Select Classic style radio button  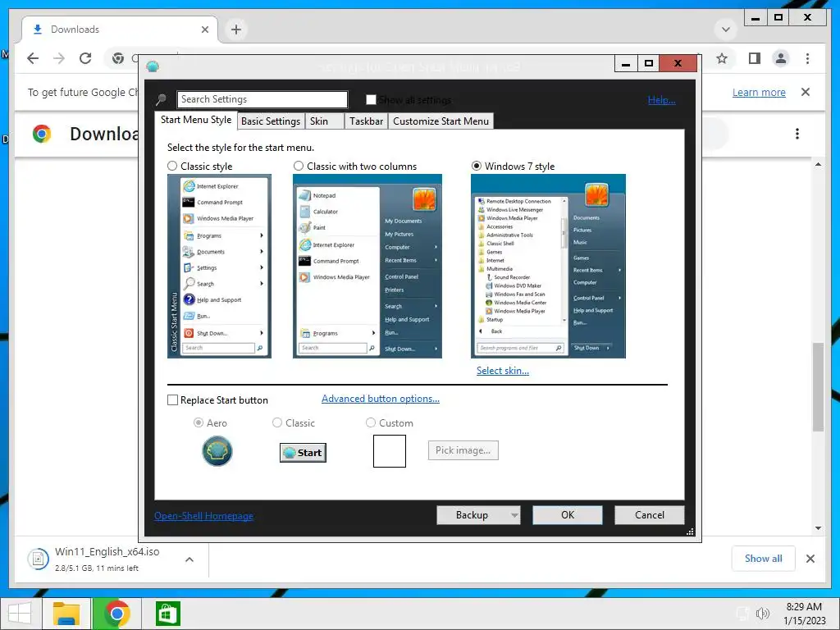coord(172,166)
